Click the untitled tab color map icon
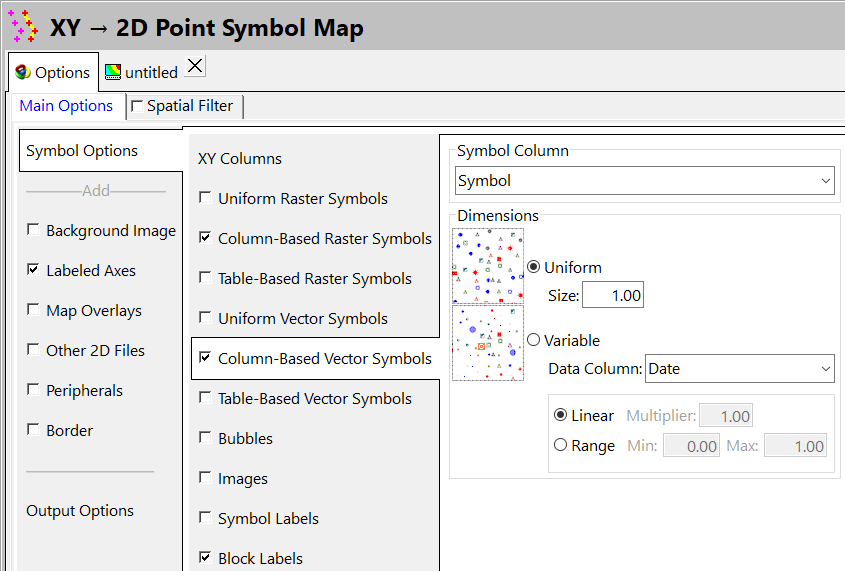This screenshot has height=571, width=845. click(113, 72)
